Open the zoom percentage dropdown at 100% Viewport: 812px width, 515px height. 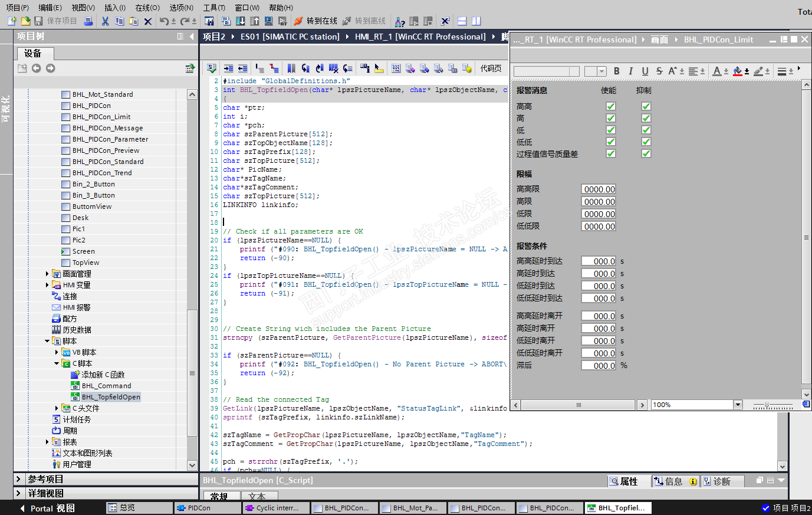click(x=738, y=405)
